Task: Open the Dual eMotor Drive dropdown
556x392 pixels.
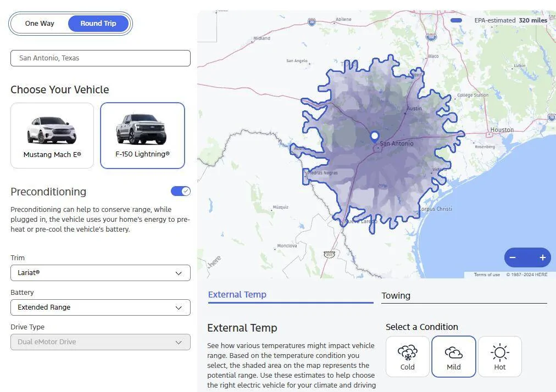Action: click(x=101, y=342)
